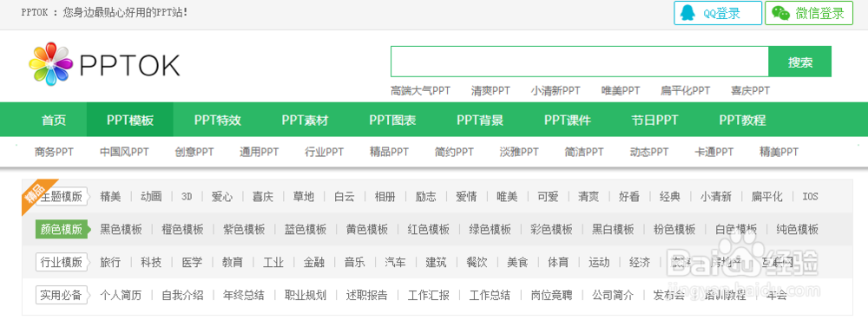The height and width of the screenshot is (320, 868).
Task: Pick the 蓝色模板 color filter
Action: 306,229
